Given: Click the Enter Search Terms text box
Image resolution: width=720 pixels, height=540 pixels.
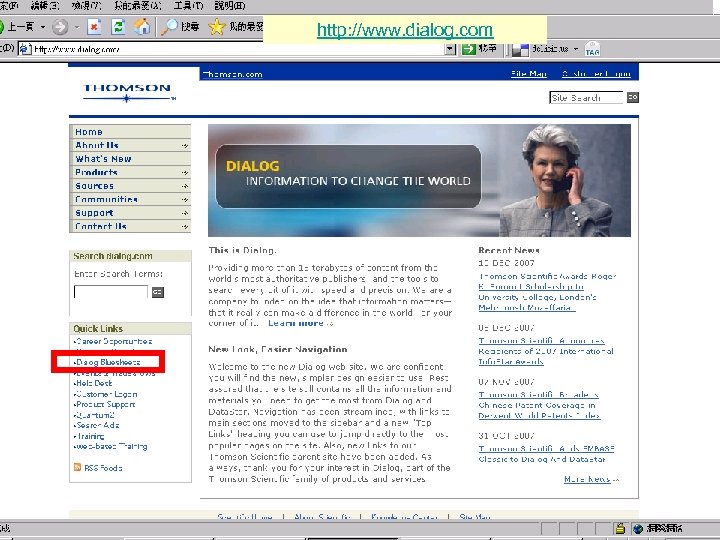Looking at the screenshot, I should (111, 292).
